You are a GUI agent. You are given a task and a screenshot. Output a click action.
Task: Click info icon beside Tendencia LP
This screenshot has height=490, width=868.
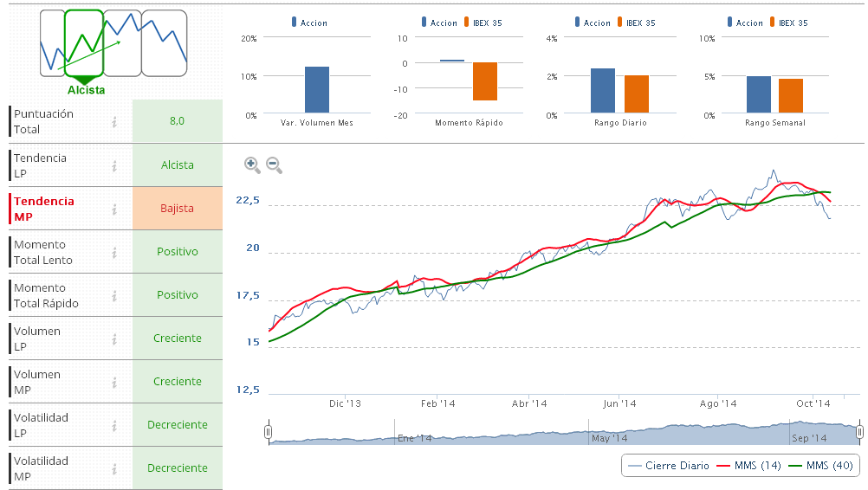click(114, 165)
